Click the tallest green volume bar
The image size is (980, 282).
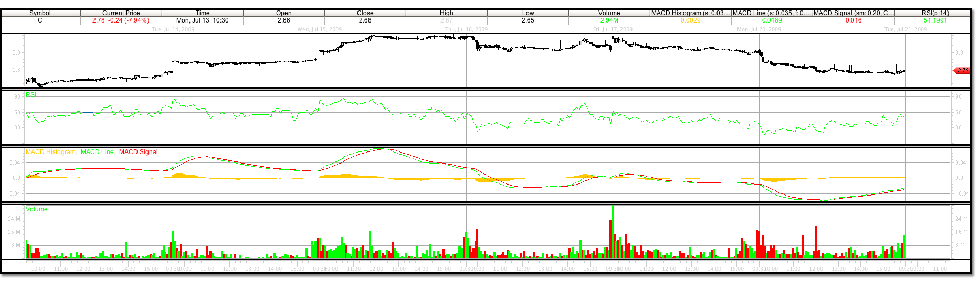tap(613, 232)
